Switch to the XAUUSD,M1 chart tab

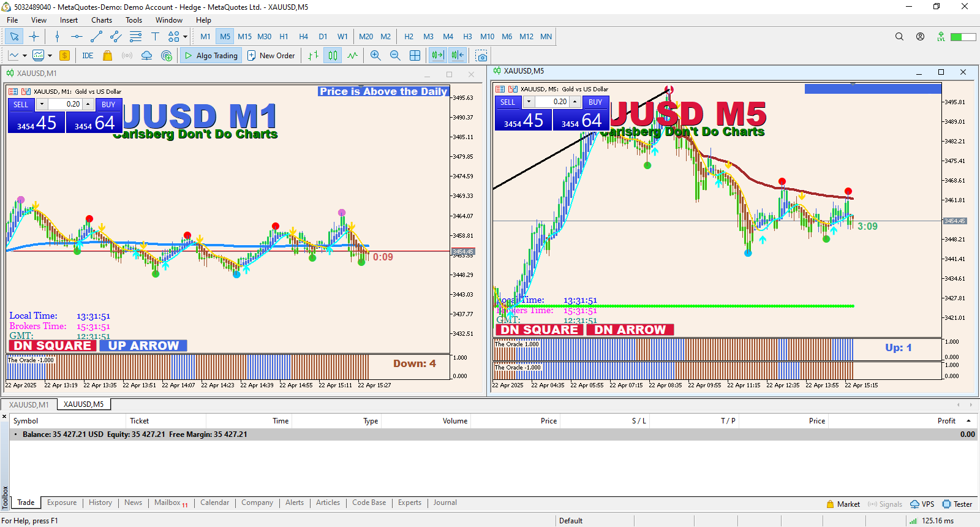(29, 404)
